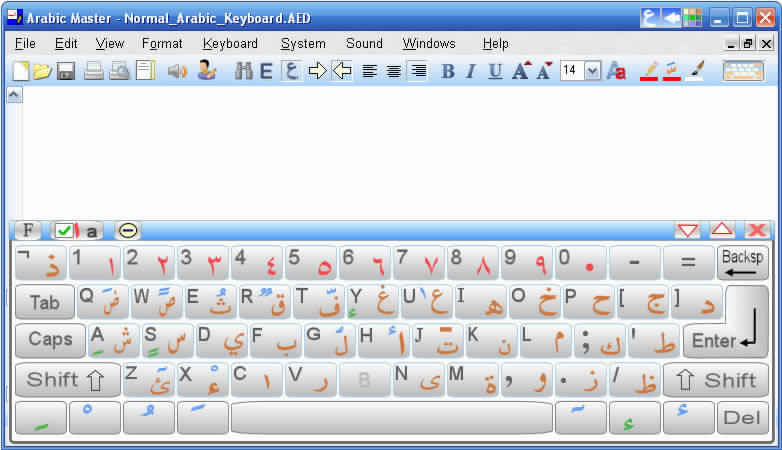Switch to Arabic with the ع icon
Image resolution: width=782 pixels, height=450 pixels.
pos(291,71)
